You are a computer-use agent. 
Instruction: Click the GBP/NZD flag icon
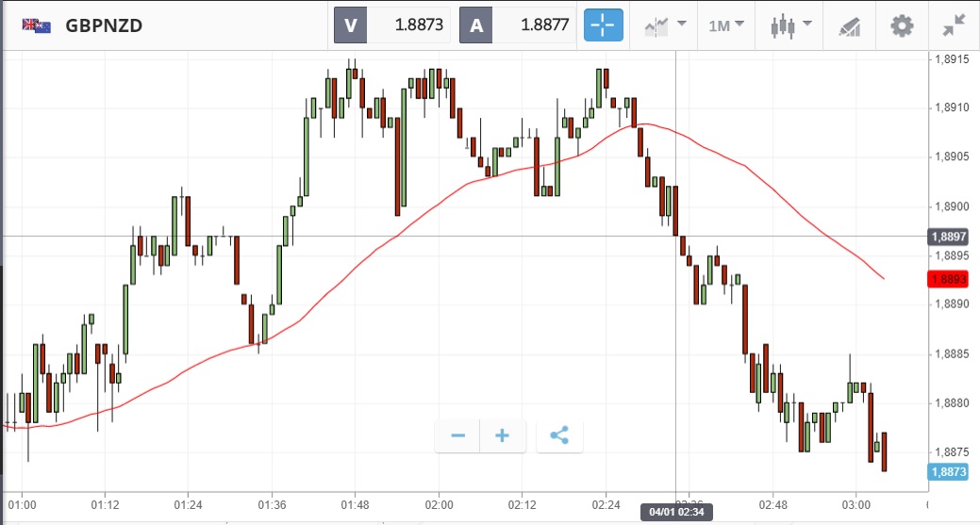click(37, 25)
